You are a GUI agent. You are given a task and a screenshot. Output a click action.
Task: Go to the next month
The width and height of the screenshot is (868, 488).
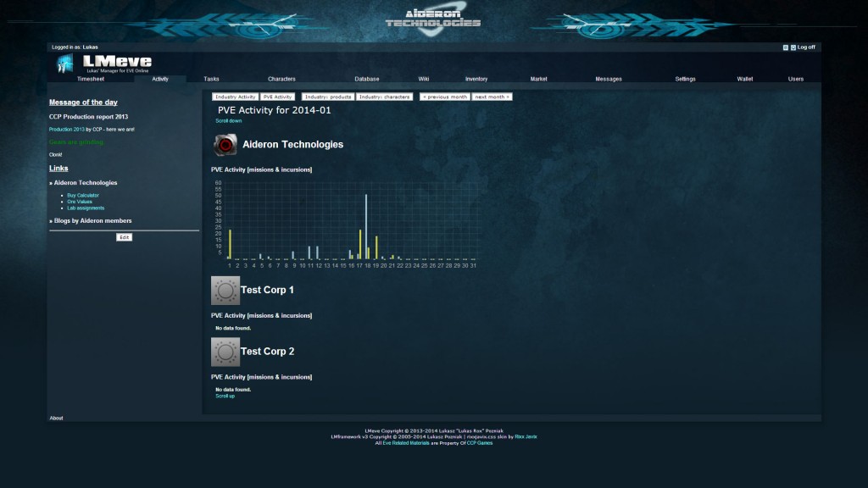tap(492, 97)
